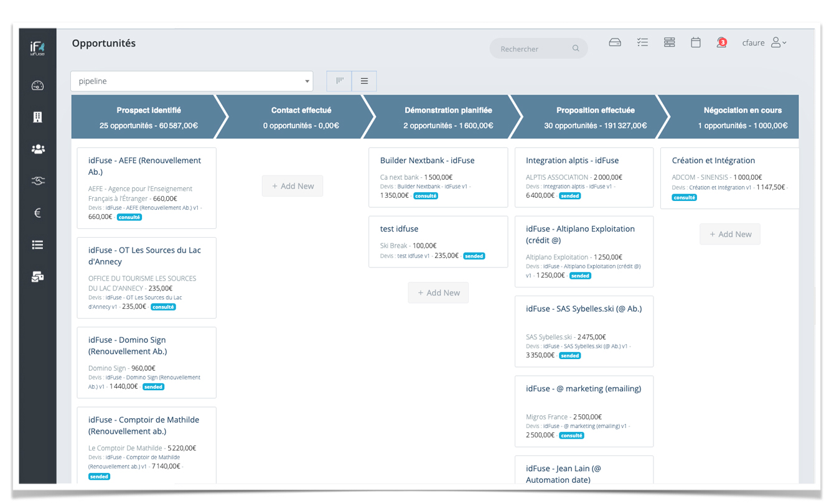Open the euro billing icon in sidebar
Image resolution: width=834 pixels, height=504 pixels.
point(37,213)
